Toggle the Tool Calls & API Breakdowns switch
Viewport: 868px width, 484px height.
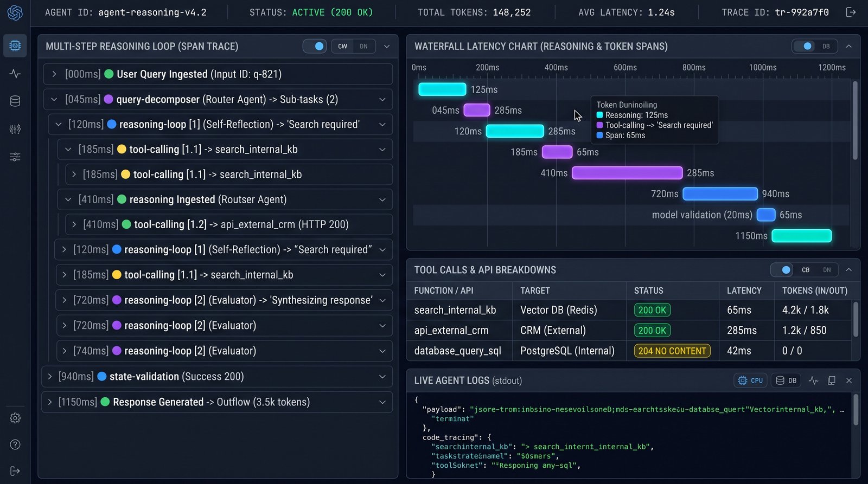click(x=782, y=269)
